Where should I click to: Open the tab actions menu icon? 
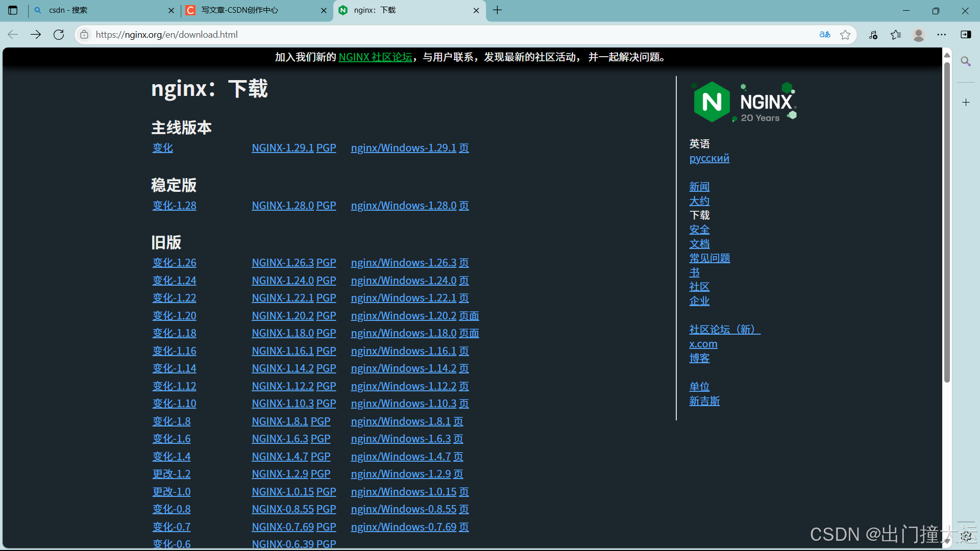click(13, 10)
